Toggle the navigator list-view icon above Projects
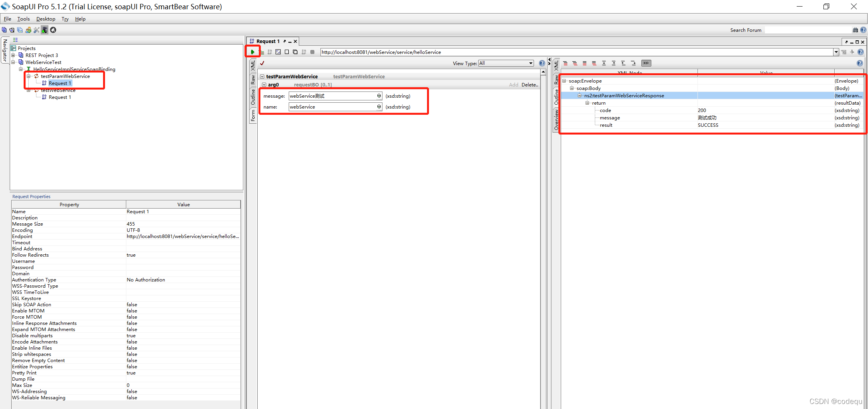868x409 pixels. pyautogui.click(x=15, y=40)
